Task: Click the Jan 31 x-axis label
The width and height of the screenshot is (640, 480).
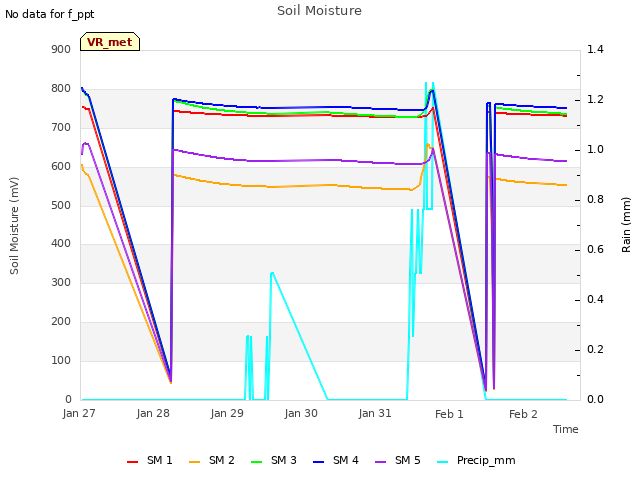Action: tap(375, 413)
